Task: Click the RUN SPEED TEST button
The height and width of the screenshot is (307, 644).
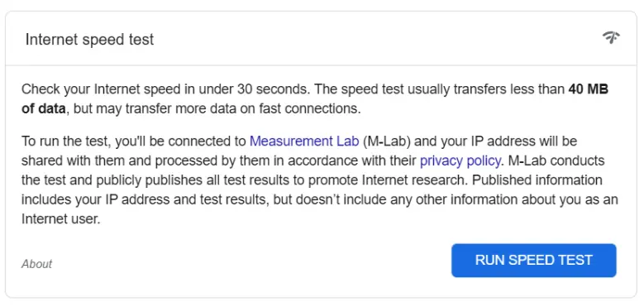Action: tap(533, 260)
